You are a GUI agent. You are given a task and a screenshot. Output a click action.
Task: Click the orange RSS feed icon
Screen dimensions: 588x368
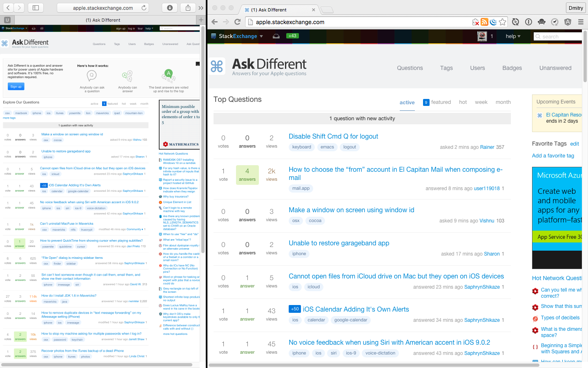pyautogui.click(x=485, y=22)
